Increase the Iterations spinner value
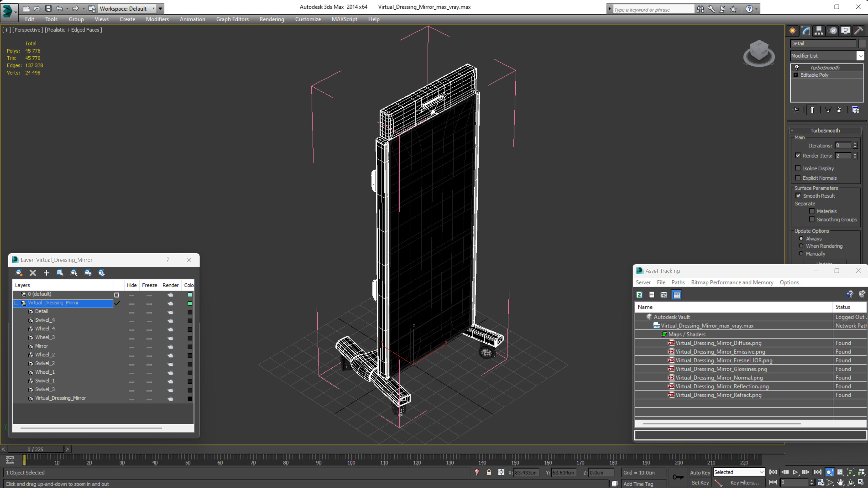Viewport: 868px width, 488px height. 855,144
